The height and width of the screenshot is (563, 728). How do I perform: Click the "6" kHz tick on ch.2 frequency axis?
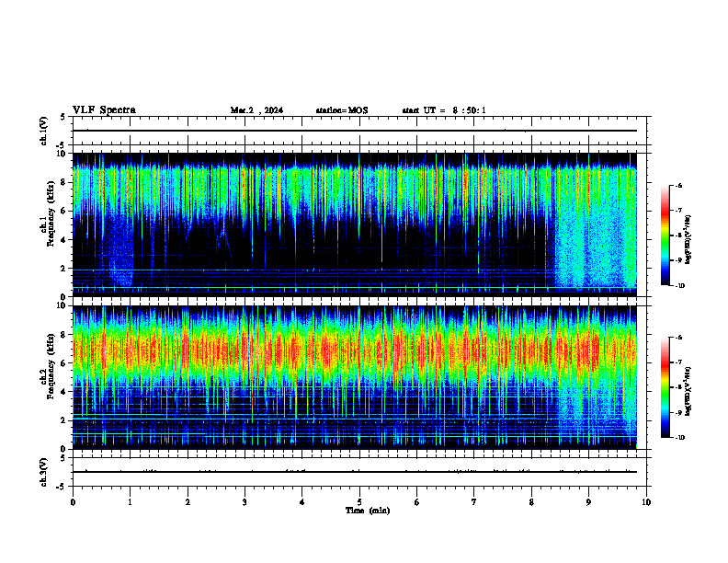[x=65, y=363]
